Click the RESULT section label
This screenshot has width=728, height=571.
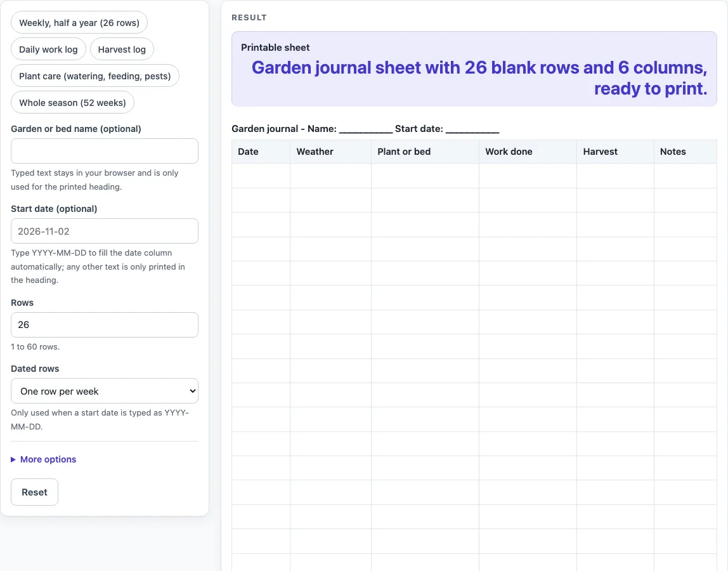tap(249, 18)
